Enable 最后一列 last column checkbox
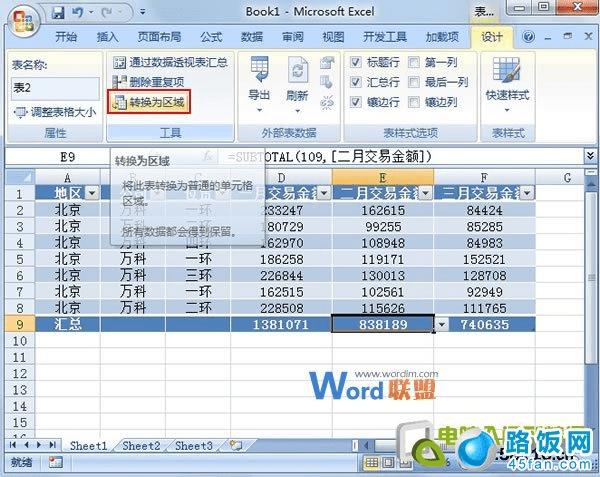 click(414, 82)
